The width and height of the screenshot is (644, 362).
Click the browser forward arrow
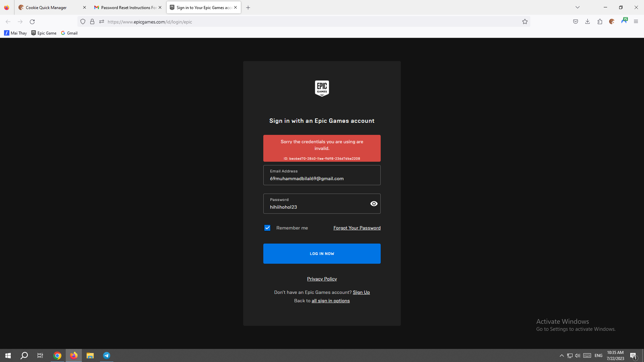[x=20, y=22]
